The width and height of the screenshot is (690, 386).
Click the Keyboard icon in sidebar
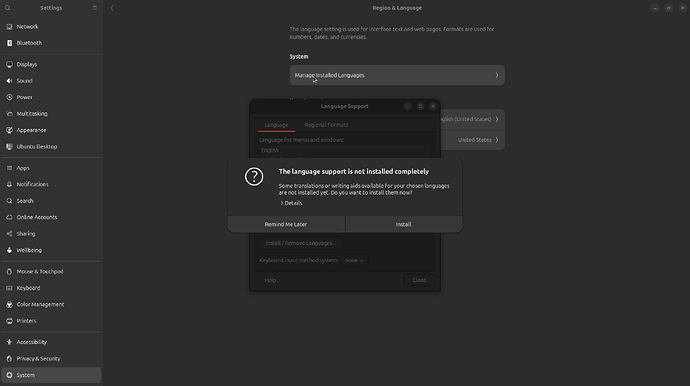[x=9, y=288]
